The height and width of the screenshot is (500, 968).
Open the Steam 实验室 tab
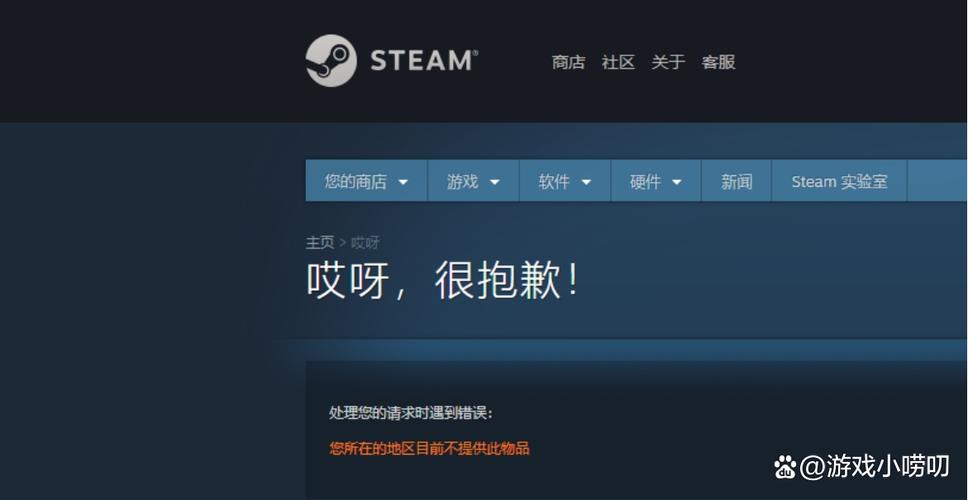[x=839, y=181]
